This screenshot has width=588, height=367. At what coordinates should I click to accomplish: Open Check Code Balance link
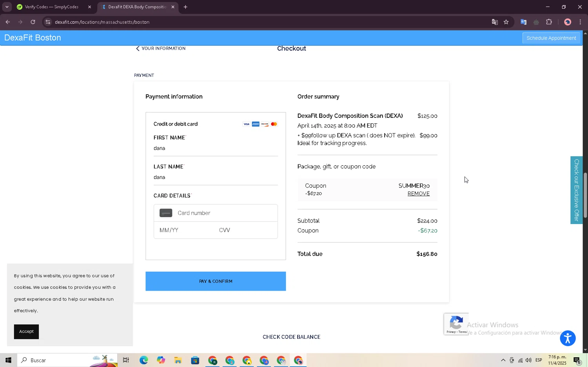[291, 337]
